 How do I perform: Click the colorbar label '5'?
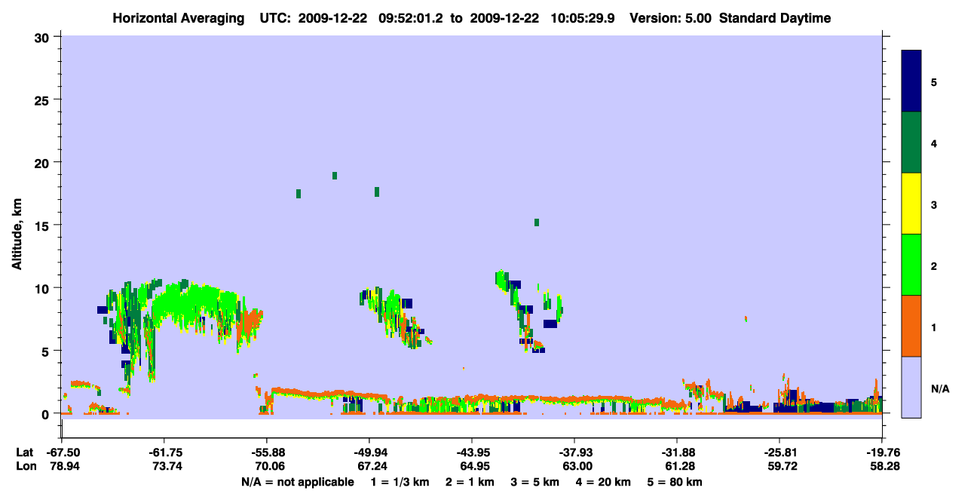(934, 81)
